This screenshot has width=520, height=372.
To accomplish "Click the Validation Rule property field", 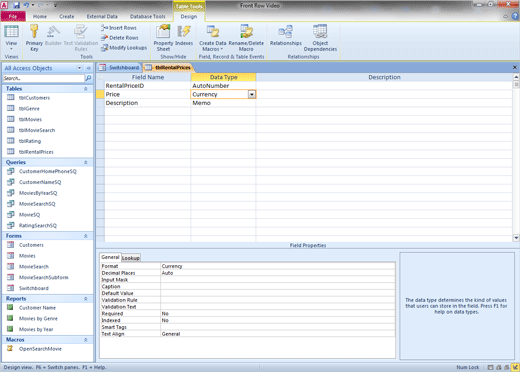I will 278,300.
